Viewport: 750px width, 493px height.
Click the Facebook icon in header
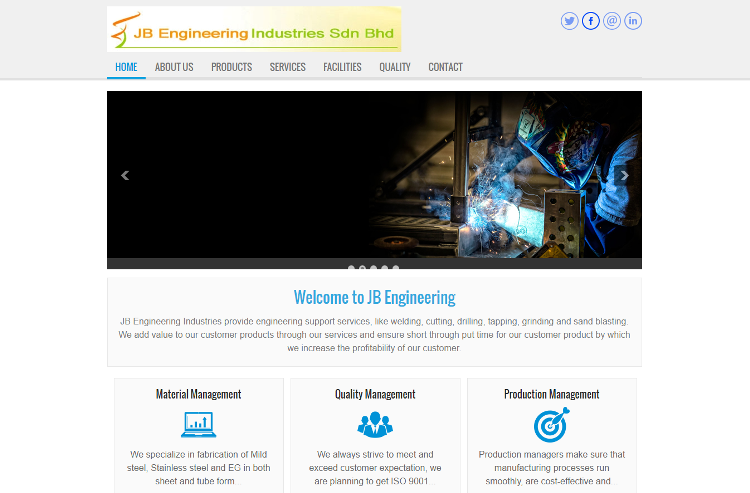pyautogui.click(x=591, y=21)
